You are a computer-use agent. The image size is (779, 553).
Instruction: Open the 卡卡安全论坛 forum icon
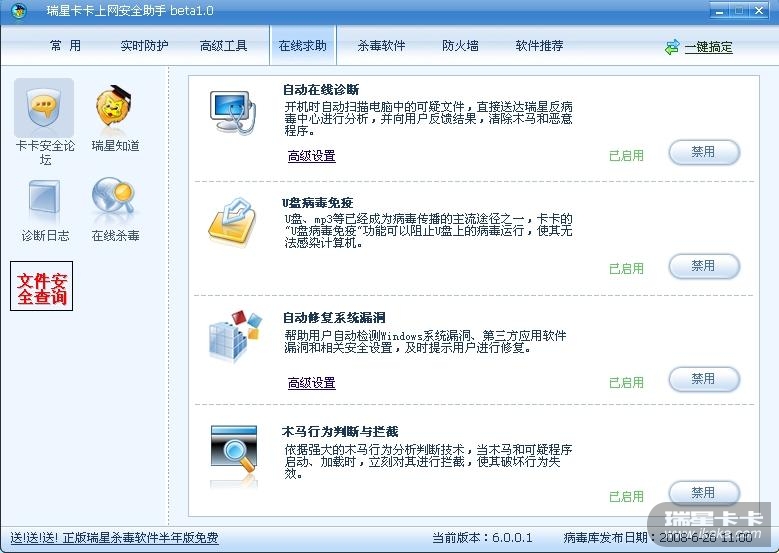pyautogui.click(x=44, y=108)
